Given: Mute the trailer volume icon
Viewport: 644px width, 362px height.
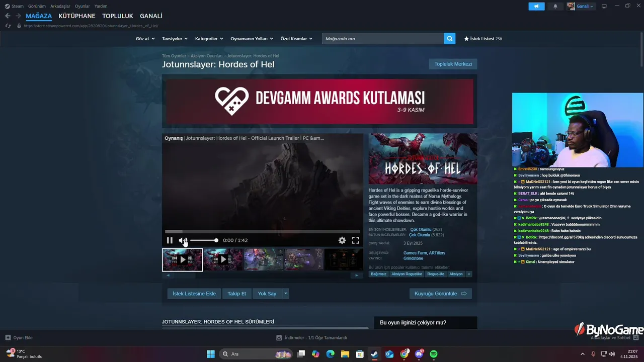Looking at the screenshot, I should tap(183, 240).
